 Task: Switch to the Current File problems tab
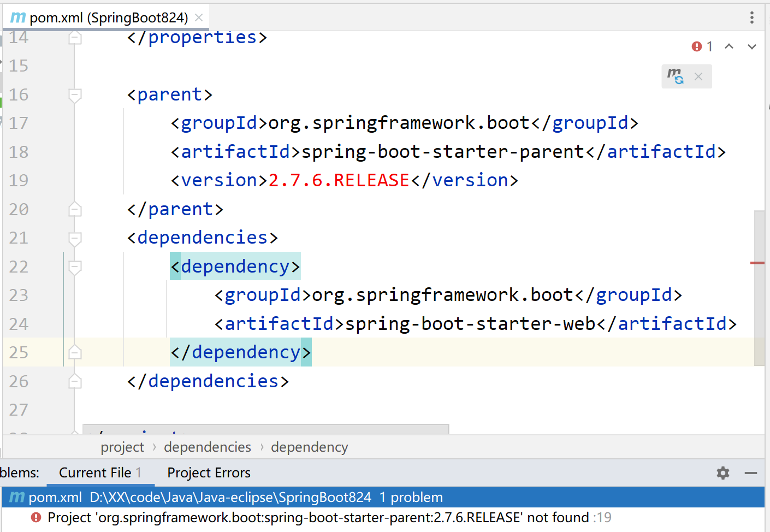point(100,472)
